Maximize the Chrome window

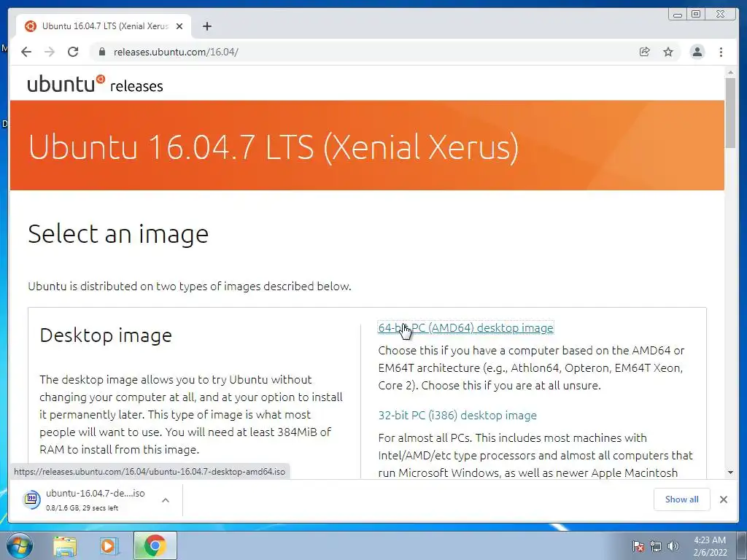click(696, 14)
